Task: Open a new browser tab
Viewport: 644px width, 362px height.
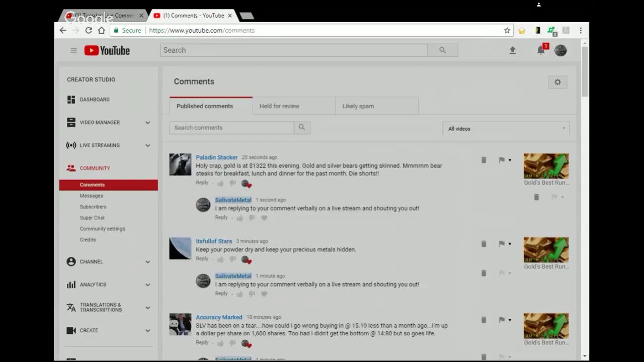Action: click(x=247, y=16)
